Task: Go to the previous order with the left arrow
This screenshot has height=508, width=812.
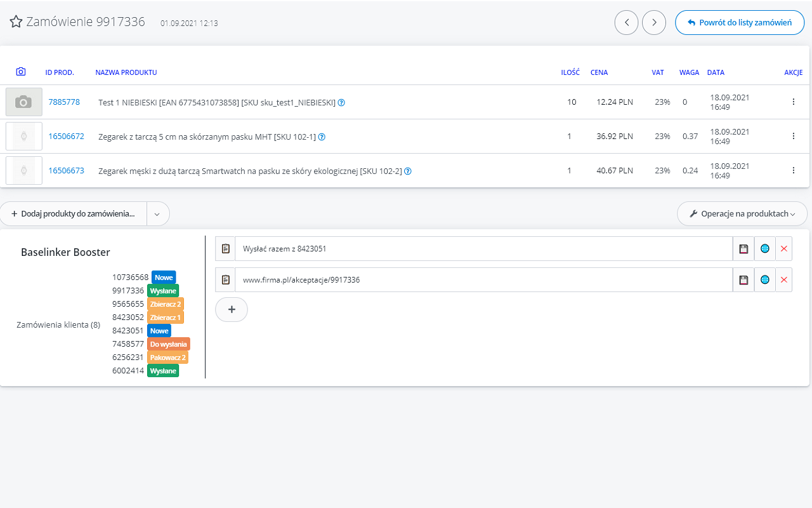Action: [626, 22]
